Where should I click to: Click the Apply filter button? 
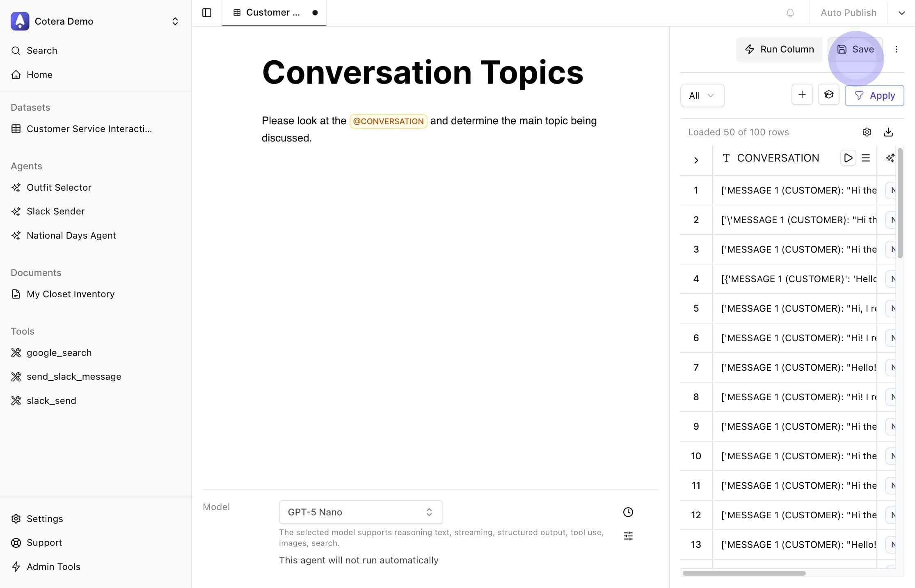tap(874, 96)
